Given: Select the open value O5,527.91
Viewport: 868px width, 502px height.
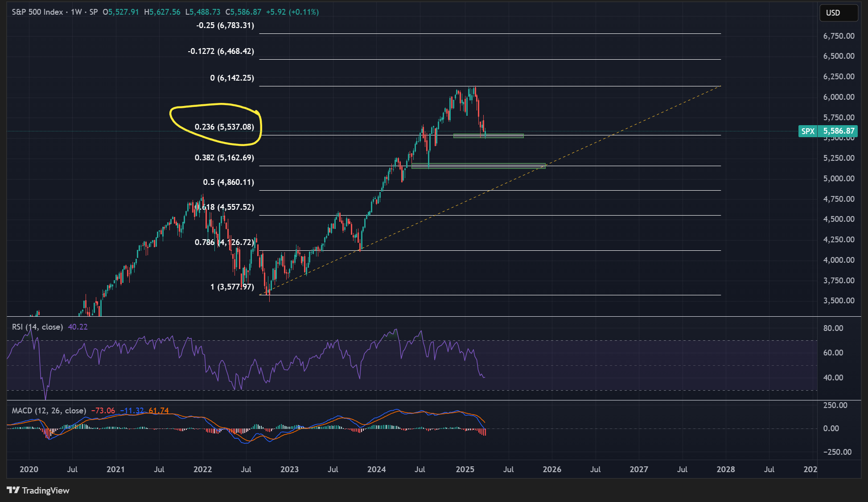Looking at the screenshot, I should click(121, 12).
